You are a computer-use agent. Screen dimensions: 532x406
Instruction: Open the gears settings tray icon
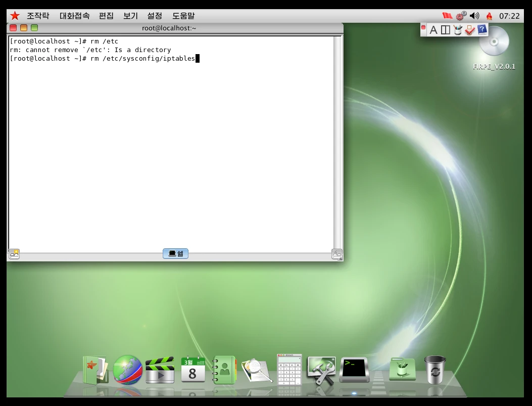click(x=461, y=16)
